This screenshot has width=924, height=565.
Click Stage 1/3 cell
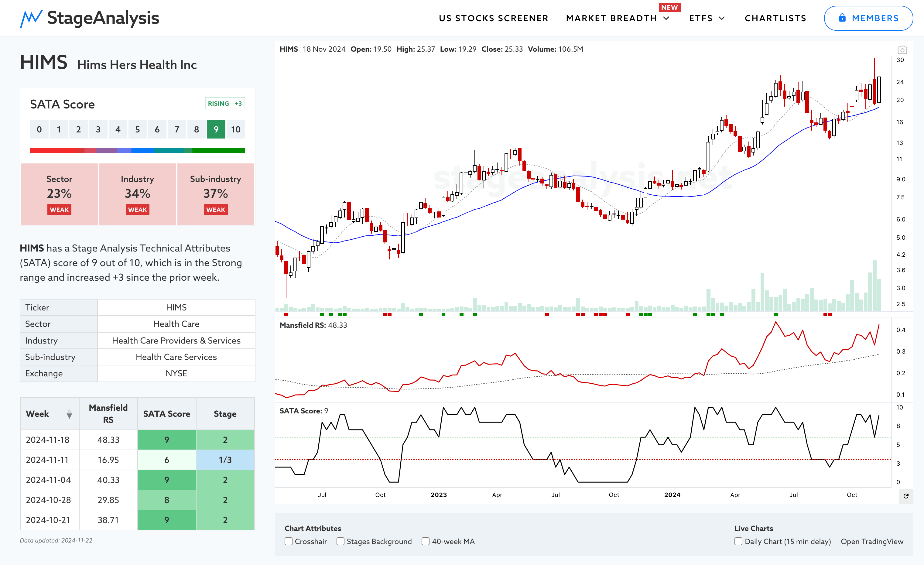tap(225, 460)
